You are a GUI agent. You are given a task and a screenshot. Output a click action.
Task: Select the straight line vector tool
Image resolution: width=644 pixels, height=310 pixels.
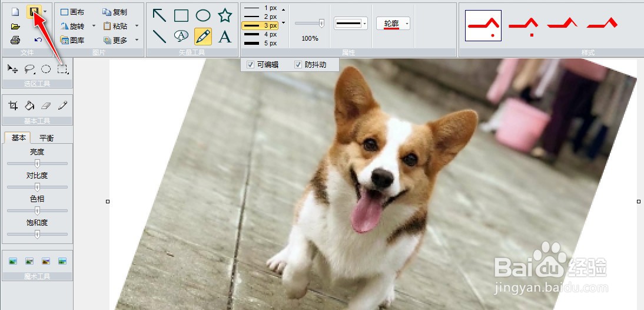160,36
